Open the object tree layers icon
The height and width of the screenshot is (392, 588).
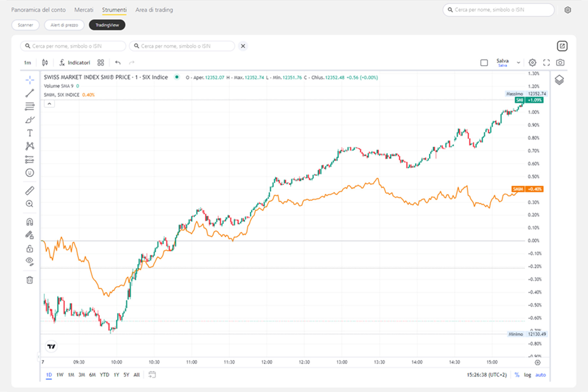[x=559, y=80]
